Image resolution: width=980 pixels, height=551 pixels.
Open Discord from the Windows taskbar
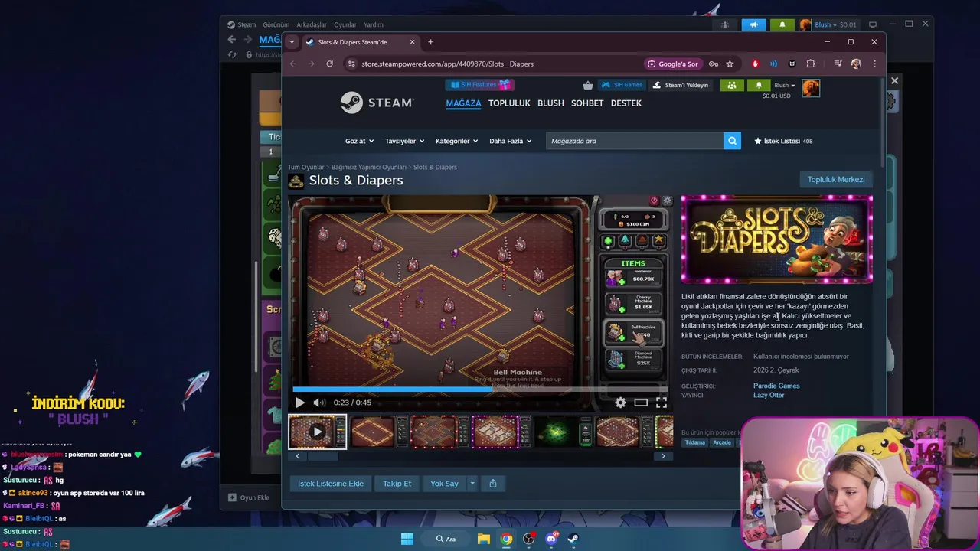click(x=551, y=539)
